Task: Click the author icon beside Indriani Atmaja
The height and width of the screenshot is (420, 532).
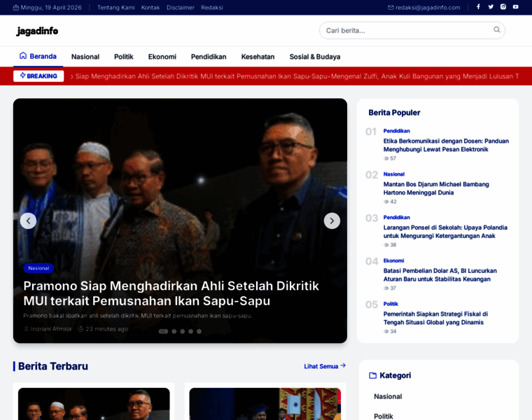Action: [26, 329]
